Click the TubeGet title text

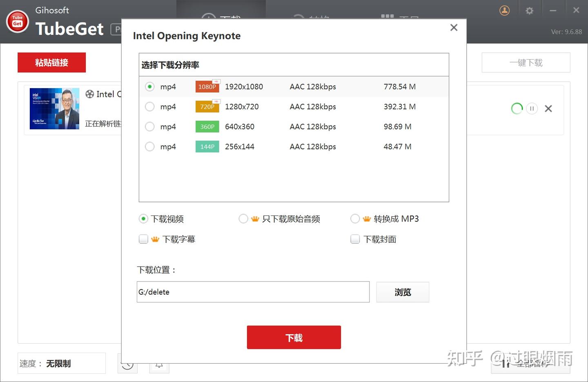(69, 29)
